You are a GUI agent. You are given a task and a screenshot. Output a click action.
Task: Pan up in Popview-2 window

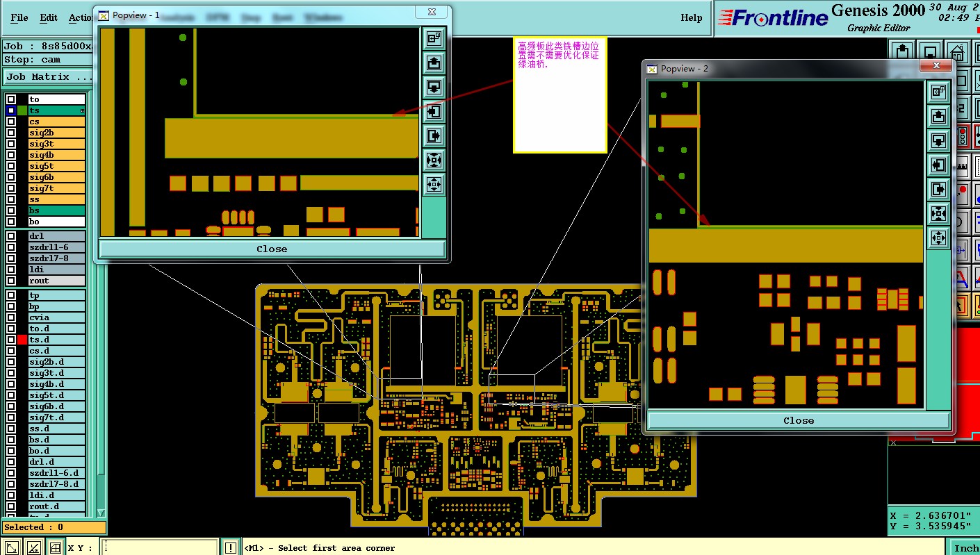[938, 116]
